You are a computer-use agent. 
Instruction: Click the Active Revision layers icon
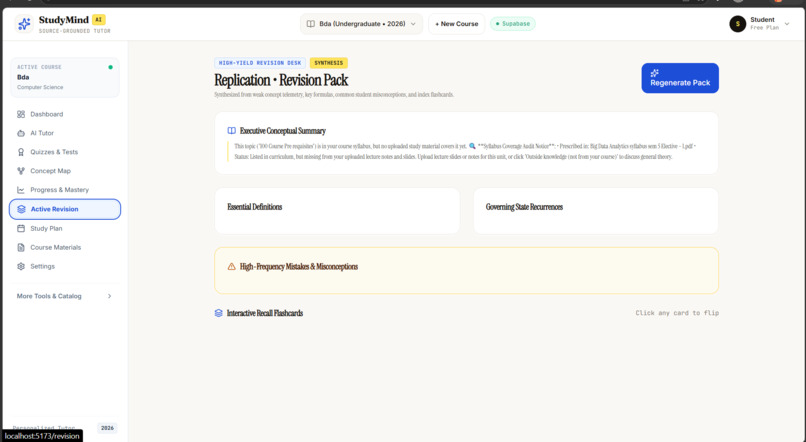click(x=21, y=209)
